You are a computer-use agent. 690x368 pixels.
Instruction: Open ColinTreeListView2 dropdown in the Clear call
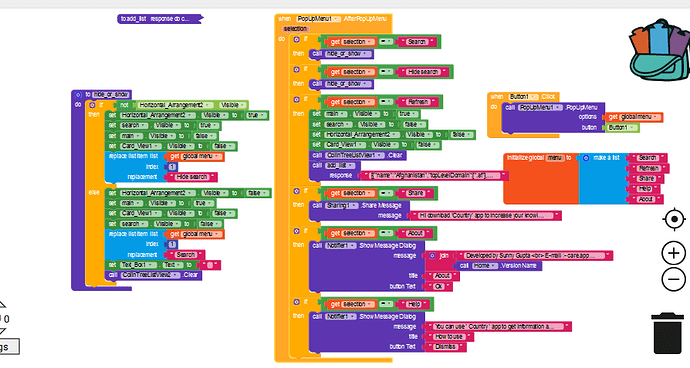150,275
